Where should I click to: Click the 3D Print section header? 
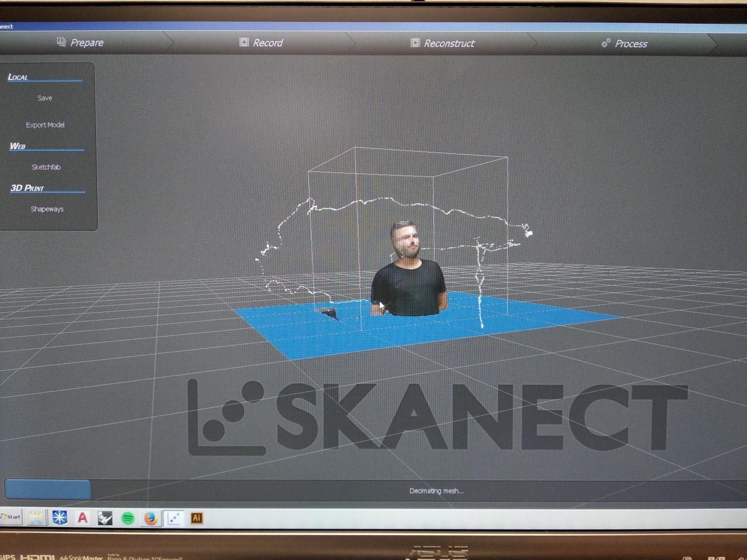[x=27, y=188]
